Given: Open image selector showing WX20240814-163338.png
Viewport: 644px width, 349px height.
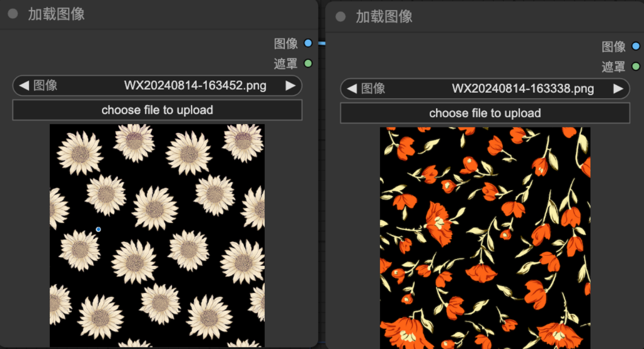Looking at the screenshot, I should pyautogui.click(x=485, y=89).
